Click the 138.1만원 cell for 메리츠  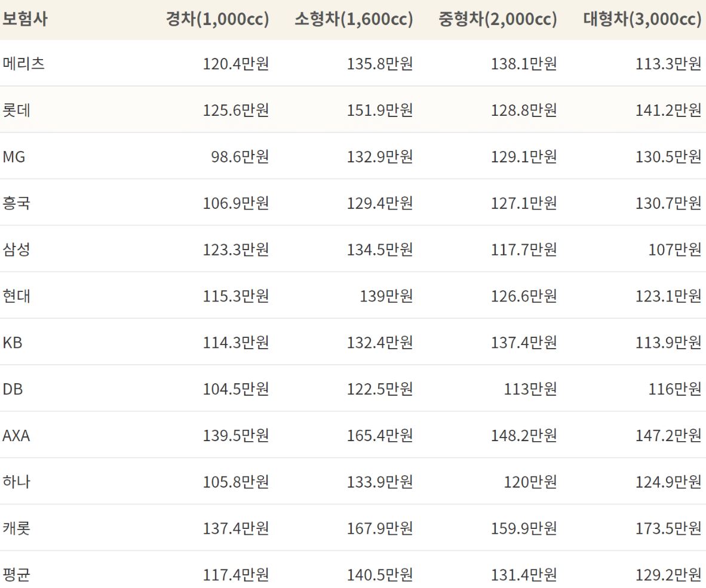tap(524, 63)
